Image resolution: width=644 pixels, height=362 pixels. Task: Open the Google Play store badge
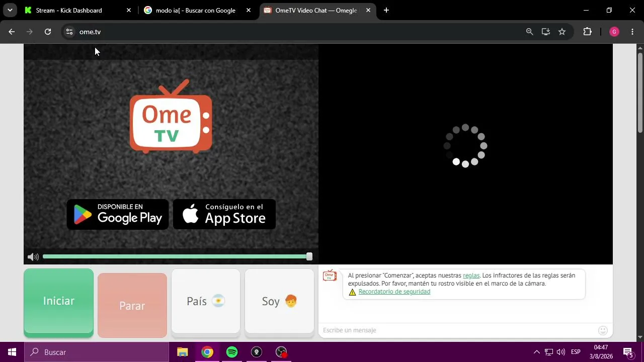pyautogui.click(x=118, y=214)
